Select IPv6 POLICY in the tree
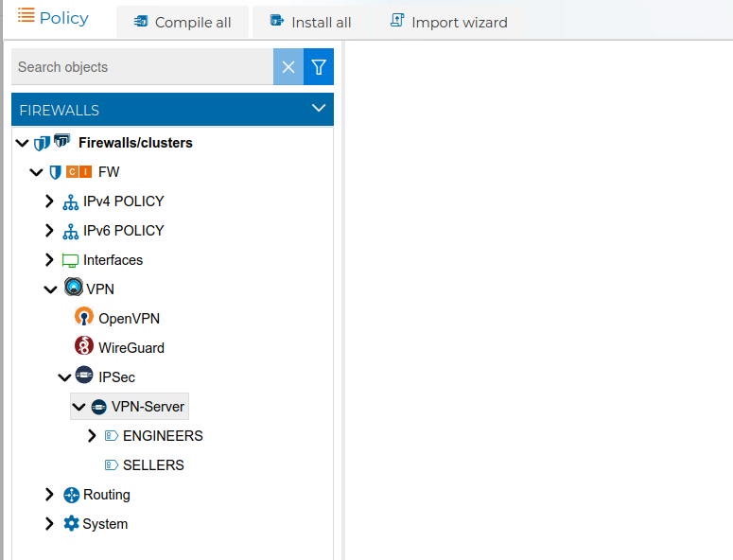 tap(124, 231)
